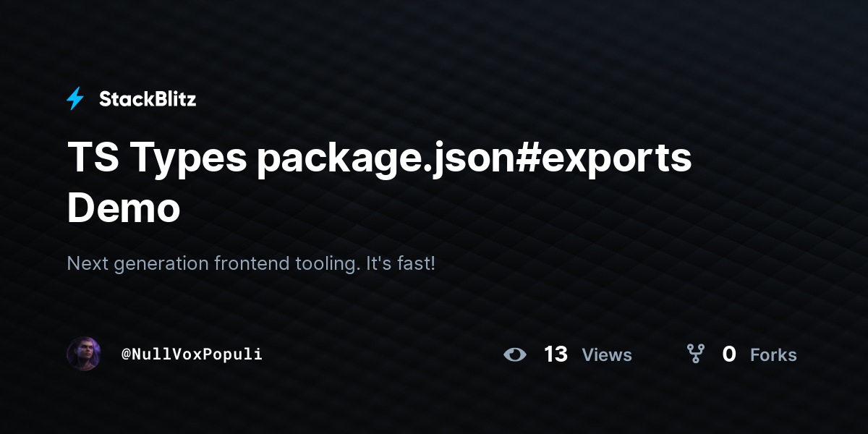
Task: Select the Forks label
Action: point(773,355)
